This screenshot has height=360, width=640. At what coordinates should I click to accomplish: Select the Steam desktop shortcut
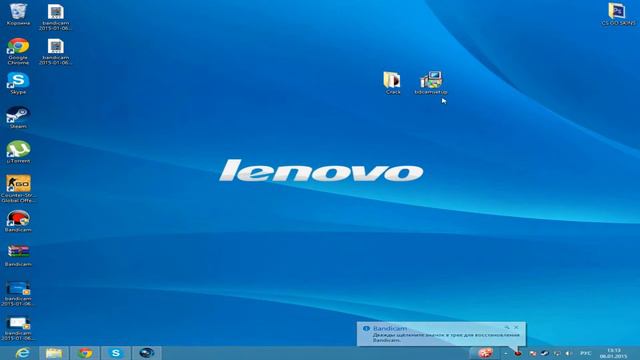(18, 118)
